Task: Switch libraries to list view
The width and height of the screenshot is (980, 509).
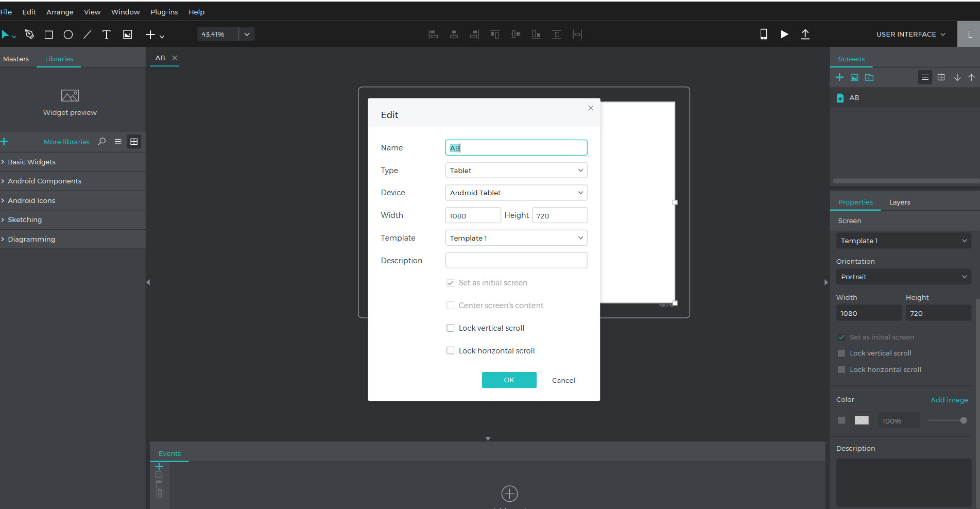Action: pyautogui.click(x=118, y=141)
